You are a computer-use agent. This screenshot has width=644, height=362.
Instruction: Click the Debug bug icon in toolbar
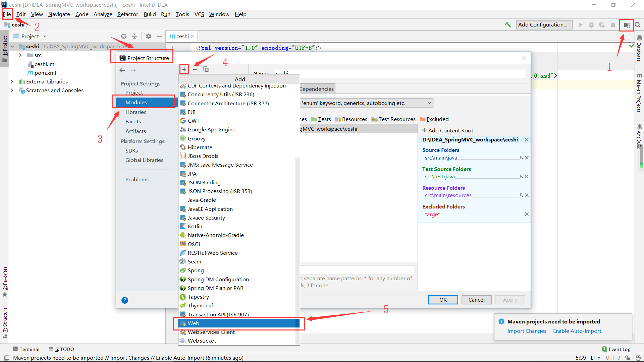[x=591, y=25]
